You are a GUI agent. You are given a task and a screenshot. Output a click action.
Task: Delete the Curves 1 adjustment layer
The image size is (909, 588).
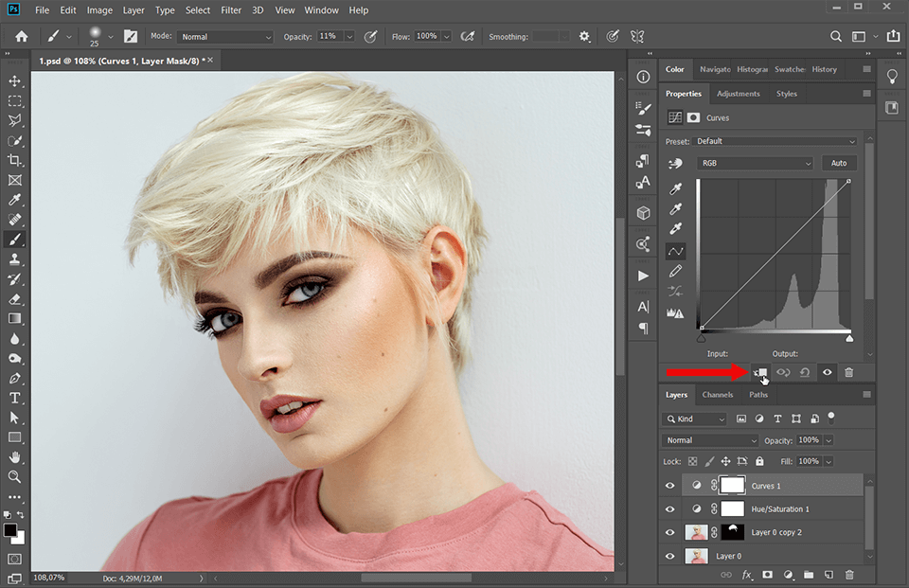click(x=849, y=574)
